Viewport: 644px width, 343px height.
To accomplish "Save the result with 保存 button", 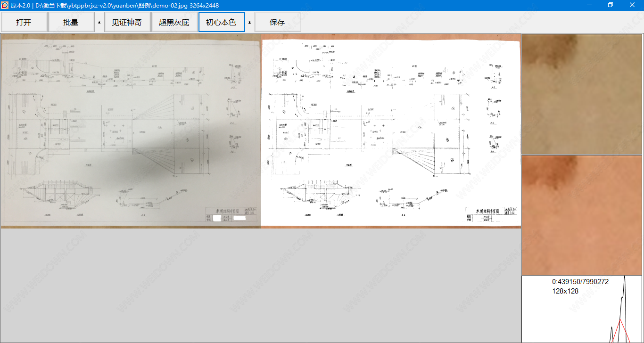I will pos(277,22).
